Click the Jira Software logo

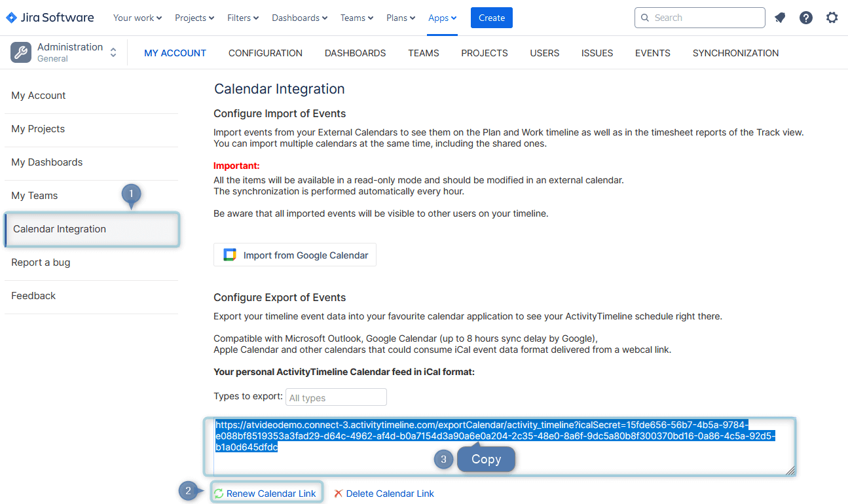[x=50, y=18]
